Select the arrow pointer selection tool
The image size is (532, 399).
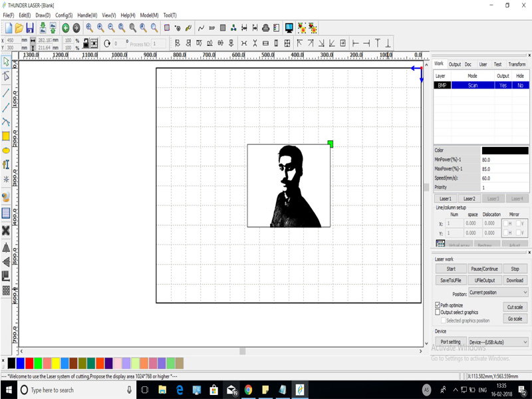(x=6, y=62)
